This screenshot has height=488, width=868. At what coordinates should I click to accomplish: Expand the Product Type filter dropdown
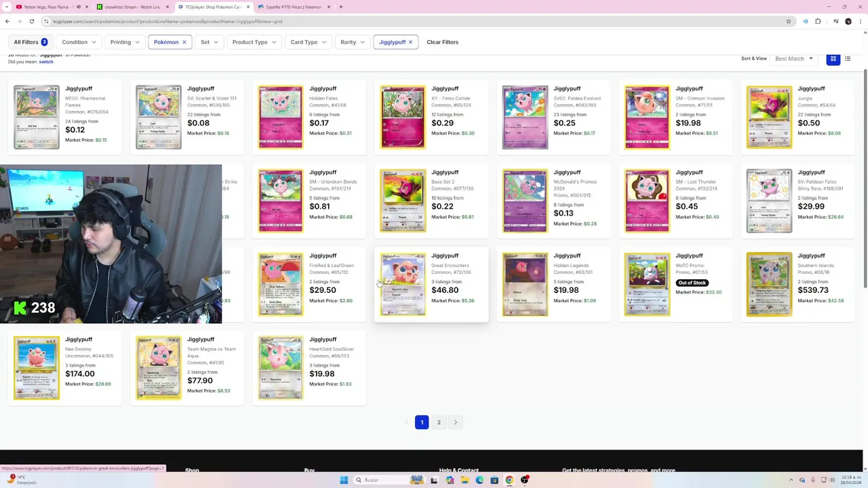[x=254, y=42]
